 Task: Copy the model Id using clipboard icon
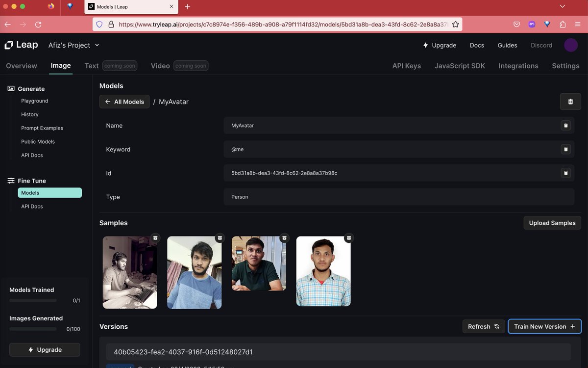click(566, 173)
